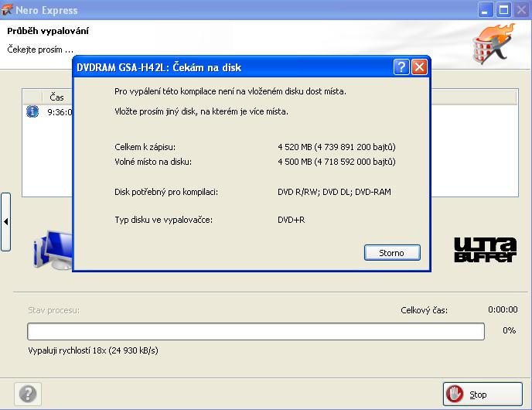The width and height of the screenshot is (532, 410).
Task: Click the Čas column header
Action: 56,97
